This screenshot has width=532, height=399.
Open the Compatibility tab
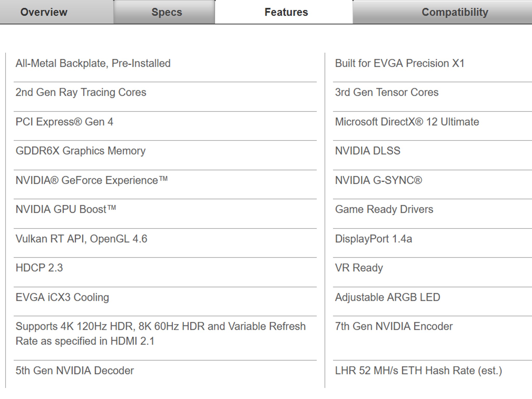click(x=455, y=12)
